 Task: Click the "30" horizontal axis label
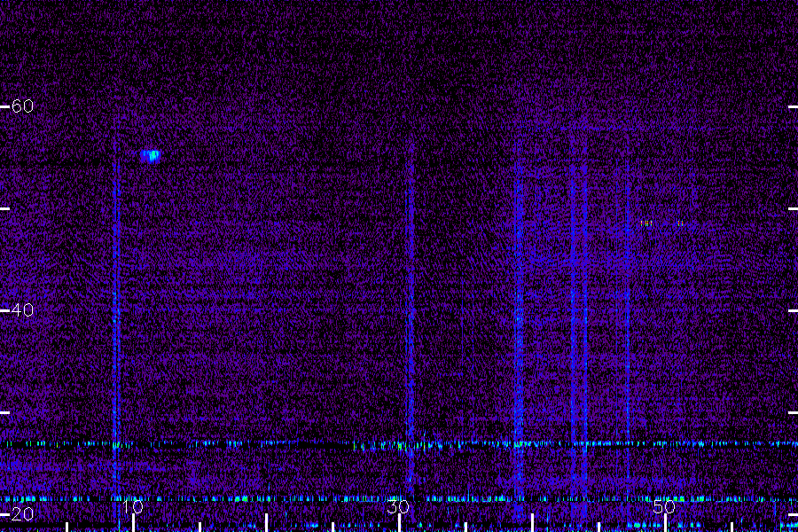coord(398,506)
